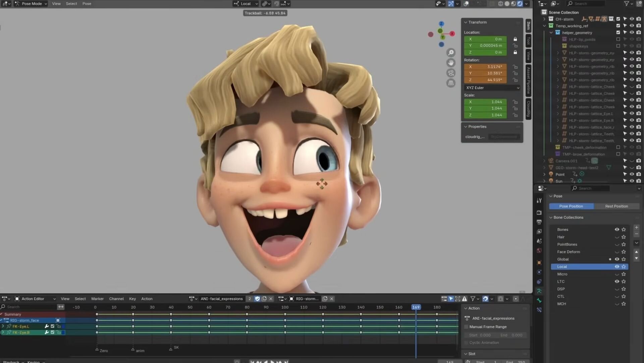644x363 pixels.
Task: Click the Rotation Z value field
Action: coord(485,80)
